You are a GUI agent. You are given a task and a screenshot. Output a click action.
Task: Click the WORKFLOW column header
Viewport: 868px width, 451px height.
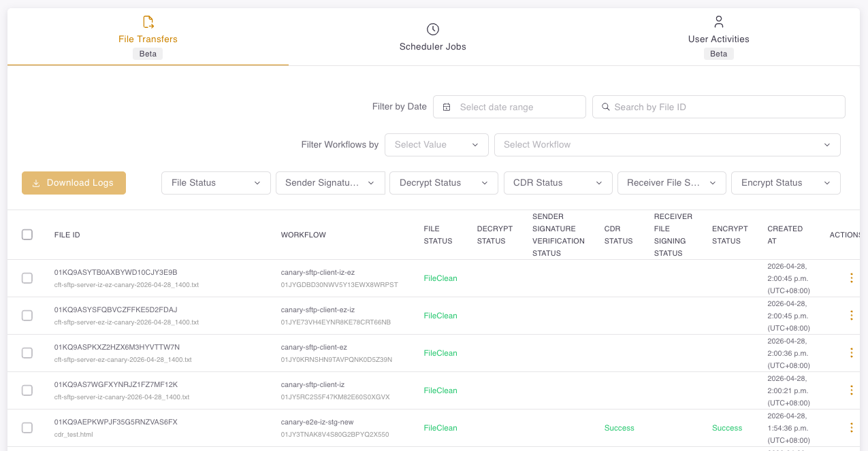point(303,235)
